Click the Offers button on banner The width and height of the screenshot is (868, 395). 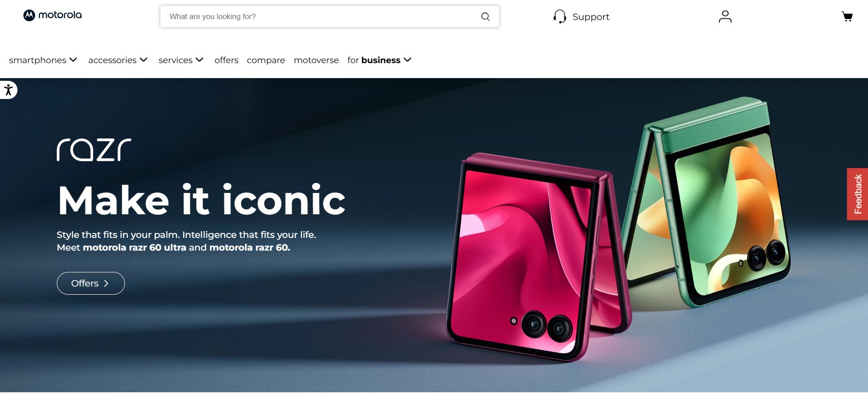pos(90,283)
